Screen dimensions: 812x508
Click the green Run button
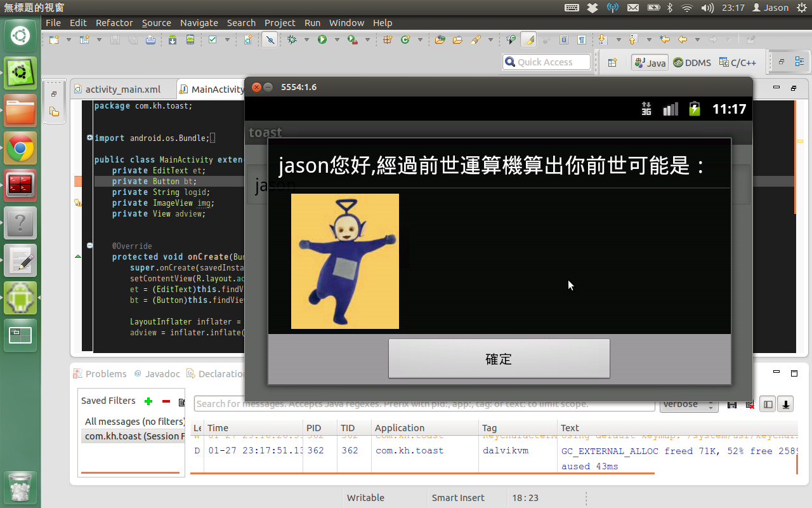pos(322,39)
